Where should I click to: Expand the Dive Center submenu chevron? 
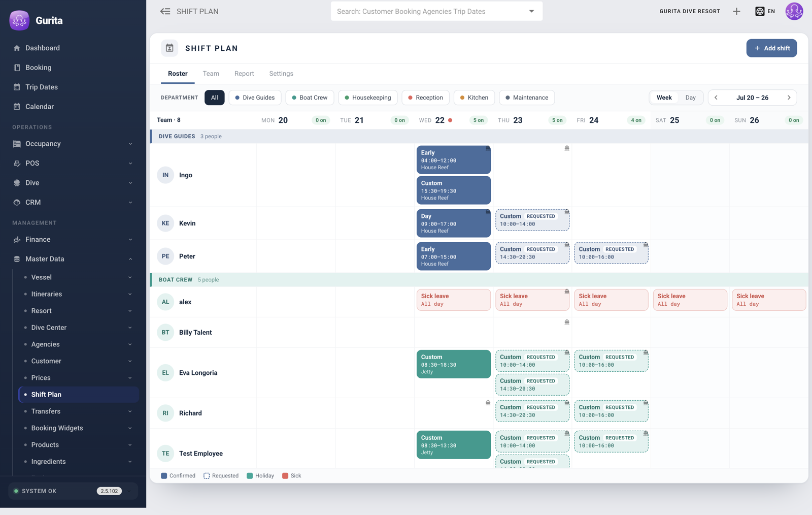(x=130, y=328)
